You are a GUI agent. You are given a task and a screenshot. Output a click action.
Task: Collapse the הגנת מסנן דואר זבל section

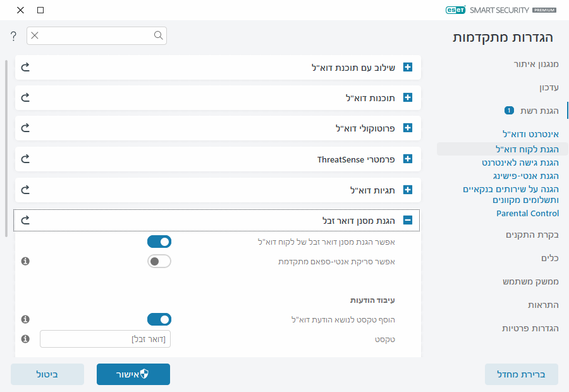408,220
